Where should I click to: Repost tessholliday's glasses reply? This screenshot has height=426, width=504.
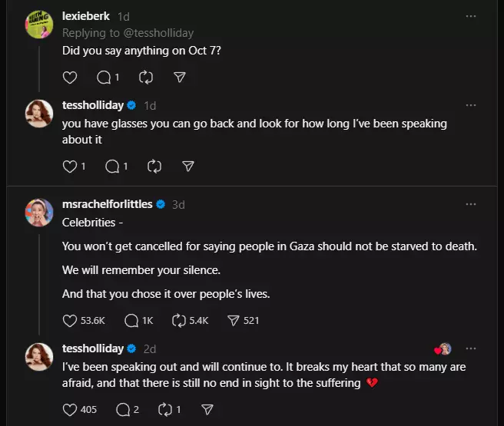[154, 167]
